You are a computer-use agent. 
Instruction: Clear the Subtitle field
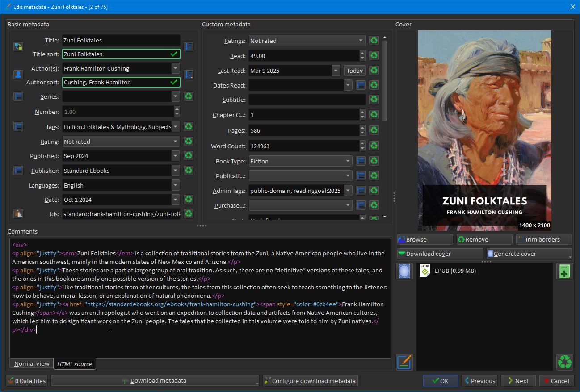pyautogui.click(x=374, y=100)
